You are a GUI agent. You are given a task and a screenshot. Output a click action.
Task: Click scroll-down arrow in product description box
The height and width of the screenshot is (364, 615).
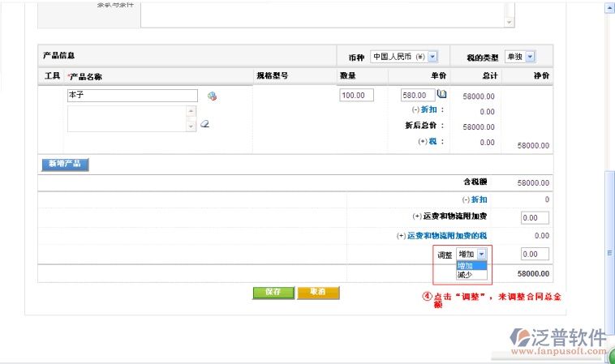click(191, 126)
